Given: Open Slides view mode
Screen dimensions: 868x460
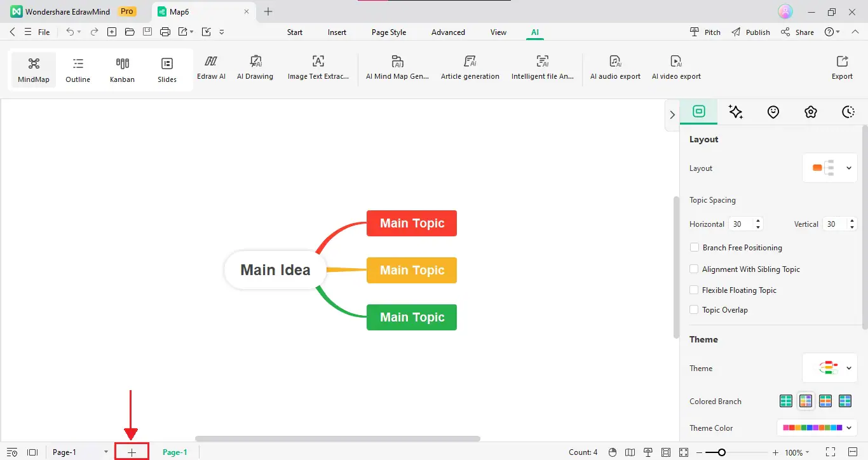Looking at the screenshot, I should (x=167, y=70).
